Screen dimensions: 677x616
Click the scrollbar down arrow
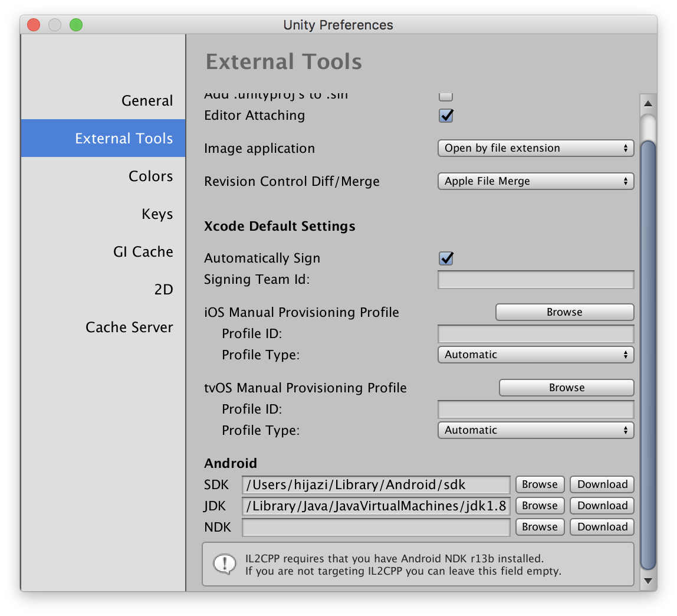(x=648, y=581)
